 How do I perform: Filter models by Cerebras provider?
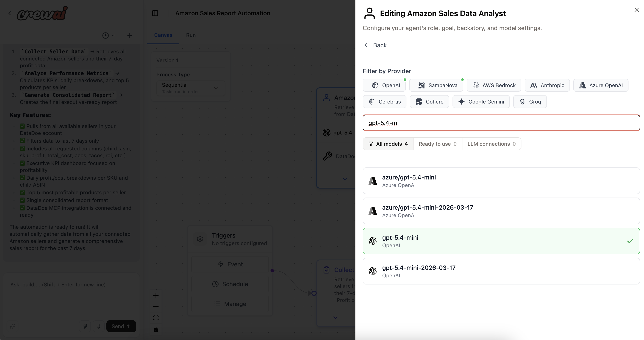click(x=384, y=102)
